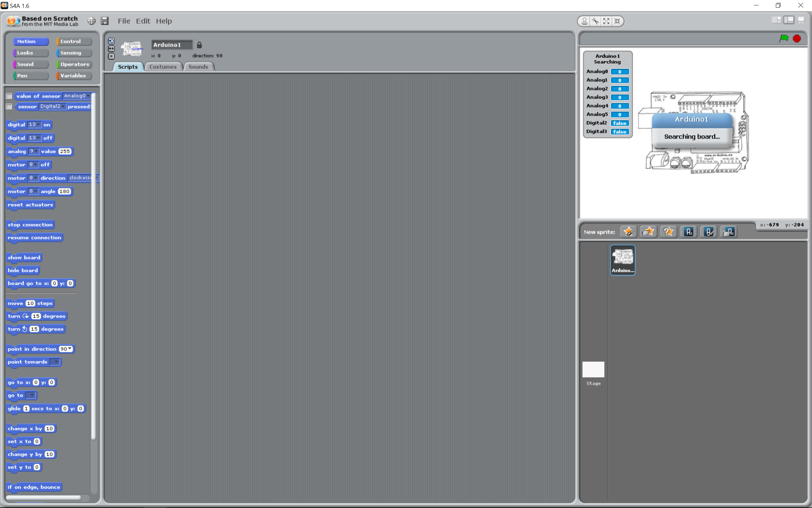Get a surprise sprite
812x508 pixels.
coord(668,231)
